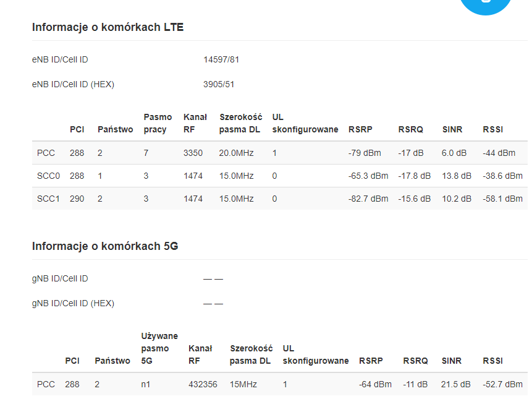Click the LTE PCC channel value 3350
This screenshot has height=412, width=532.
193,153
